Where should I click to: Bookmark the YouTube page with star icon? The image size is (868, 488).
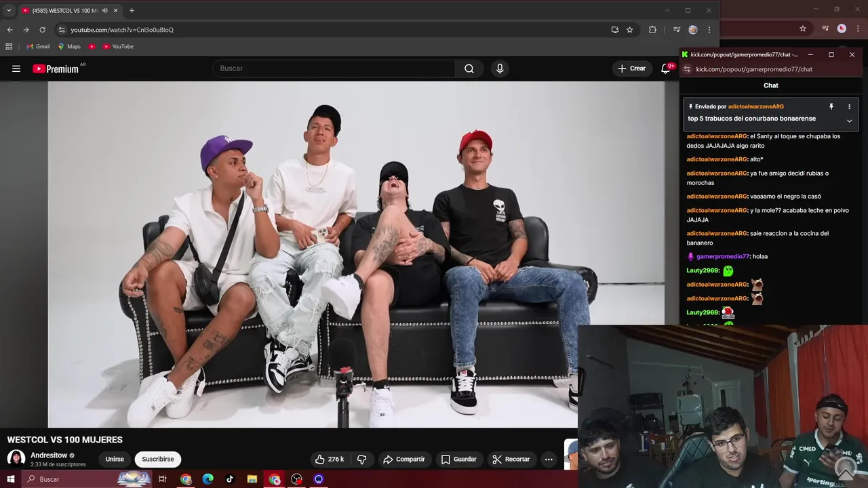point(629,30)
